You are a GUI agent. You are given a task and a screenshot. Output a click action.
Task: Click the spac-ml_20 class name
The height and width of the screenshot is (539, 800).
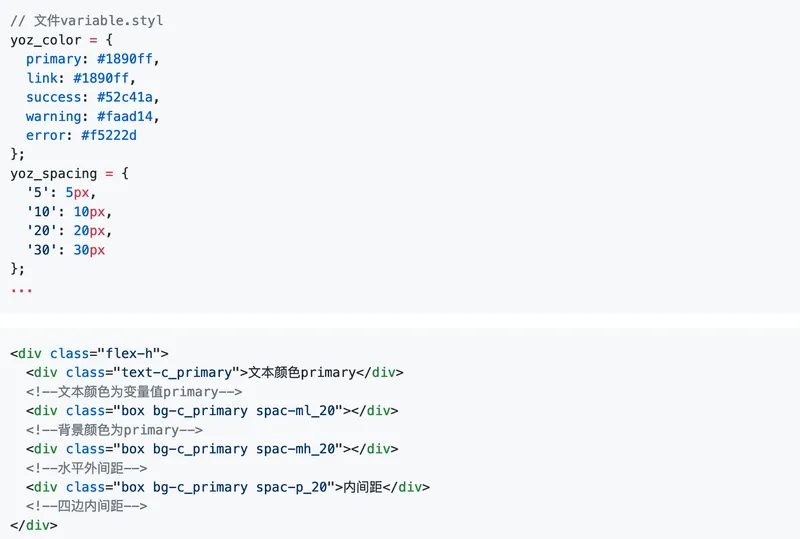(295, 411)
